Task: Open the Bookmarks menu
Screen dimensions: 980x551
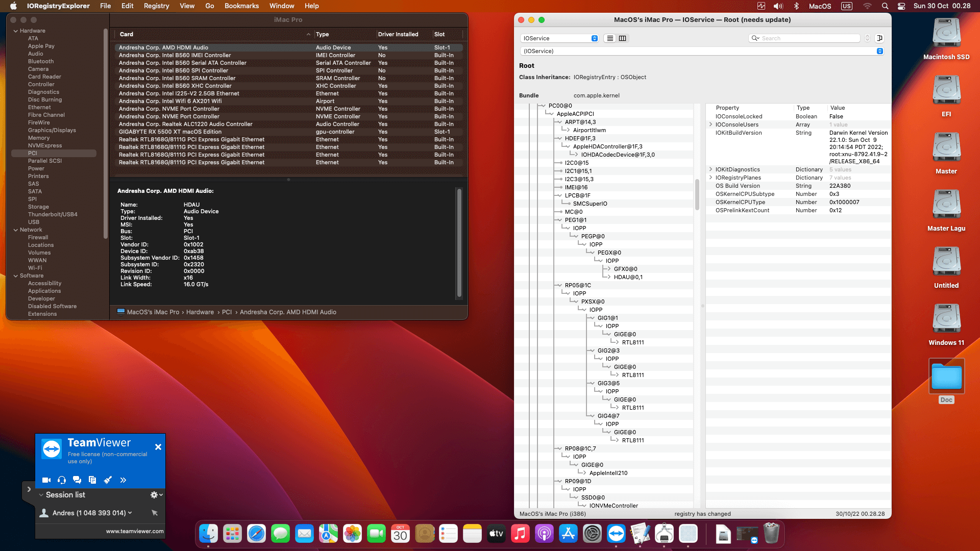Action: point(241,6)
